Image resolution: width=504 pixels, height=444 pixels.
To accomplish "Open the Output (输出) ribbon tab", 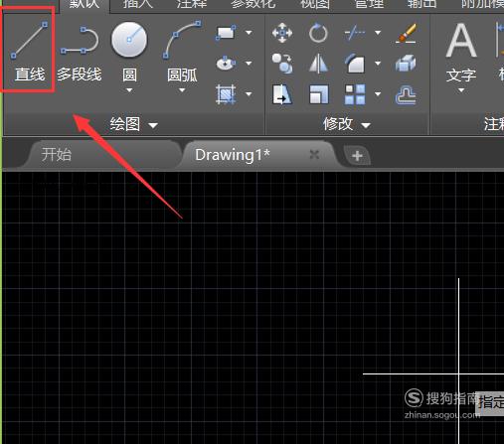I will pyautogui.click(x=421, y=4).
